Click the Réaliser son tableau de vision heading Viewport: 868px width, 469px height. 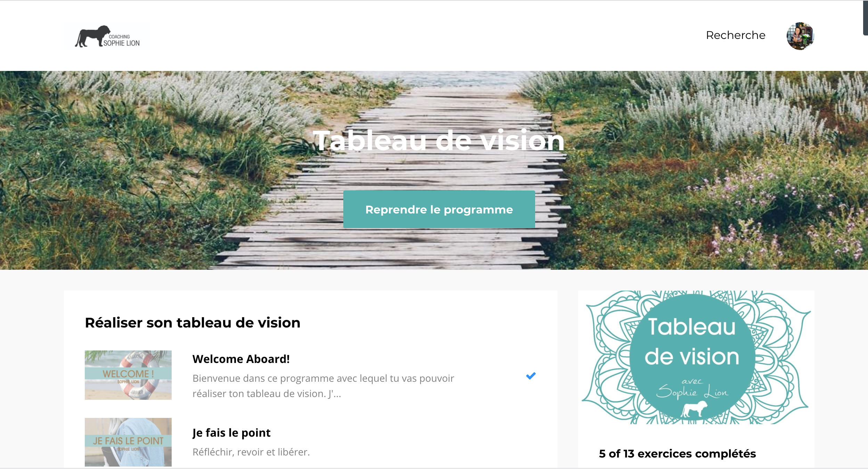point(193,323)
